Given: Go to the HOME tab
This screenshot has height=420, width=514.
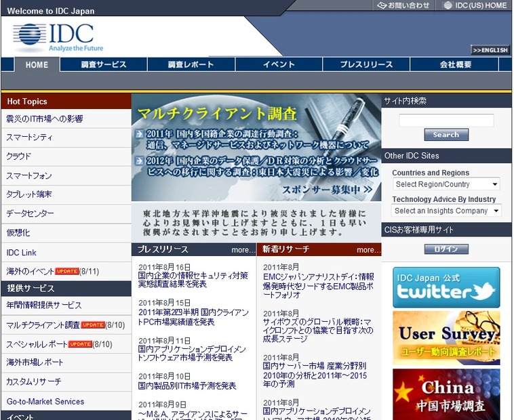Looking at the screenshot, I should tap(37, 65).
